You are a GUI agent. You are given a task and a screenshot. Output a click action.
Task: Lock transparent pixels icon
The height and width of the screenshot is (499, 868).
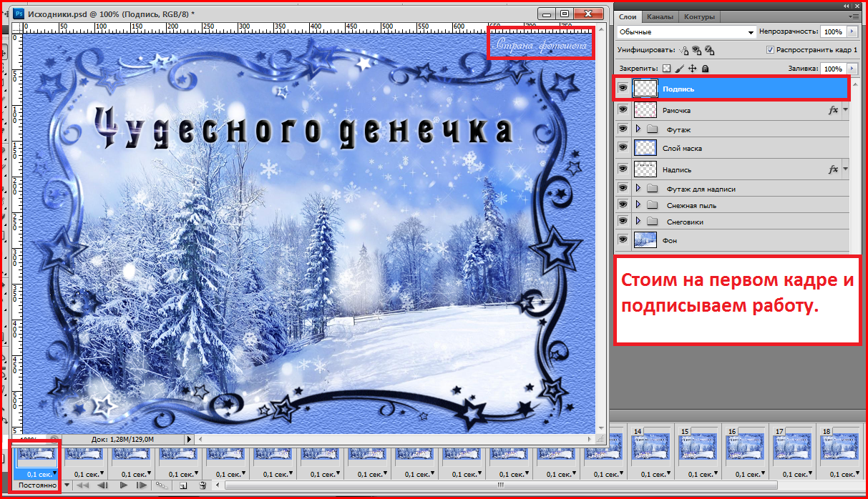[667, 69]
